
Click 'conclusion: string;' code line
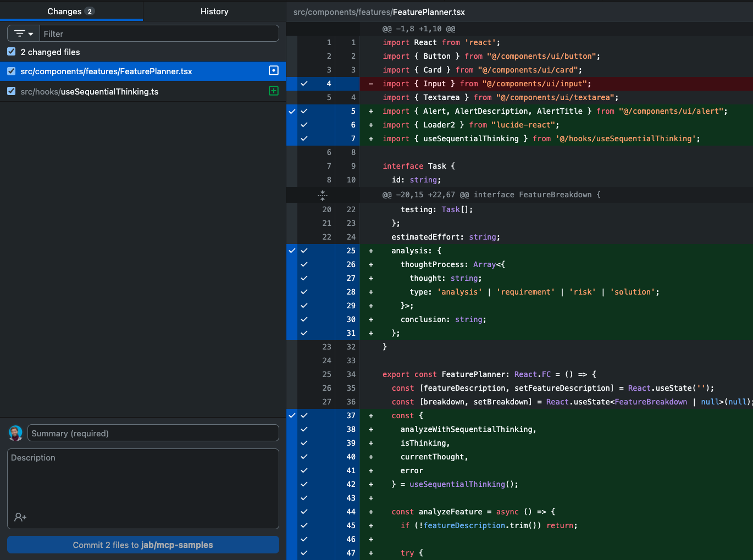pyautogui.click(x=444, y=319)
